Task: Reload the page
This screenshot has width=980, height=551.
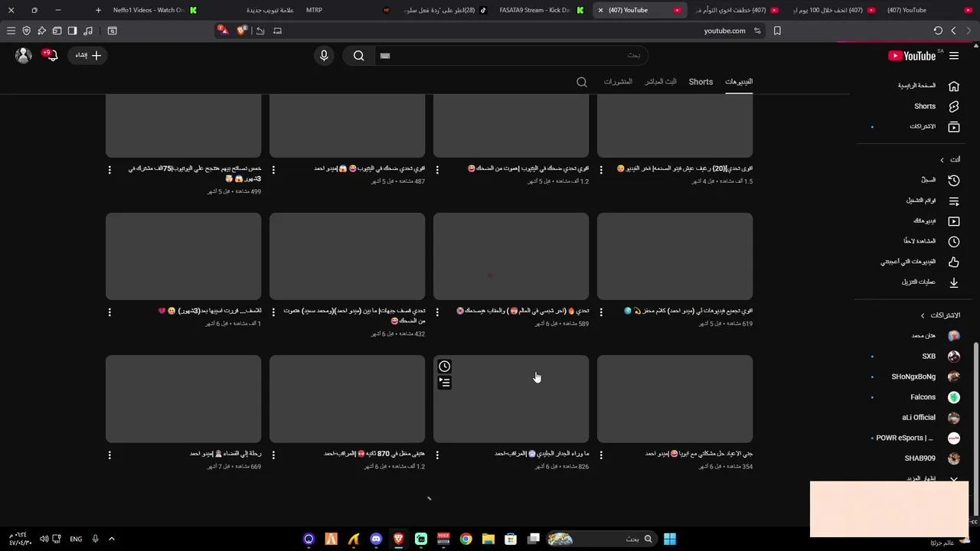Action: (938, 31)
